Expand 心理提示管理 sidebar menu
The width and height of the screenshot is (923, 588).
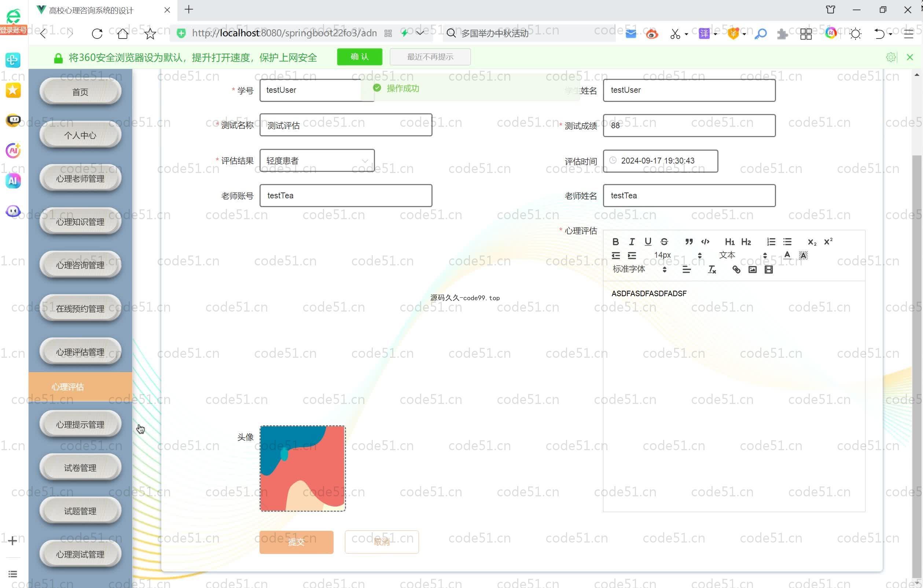(x=80, y=424)
